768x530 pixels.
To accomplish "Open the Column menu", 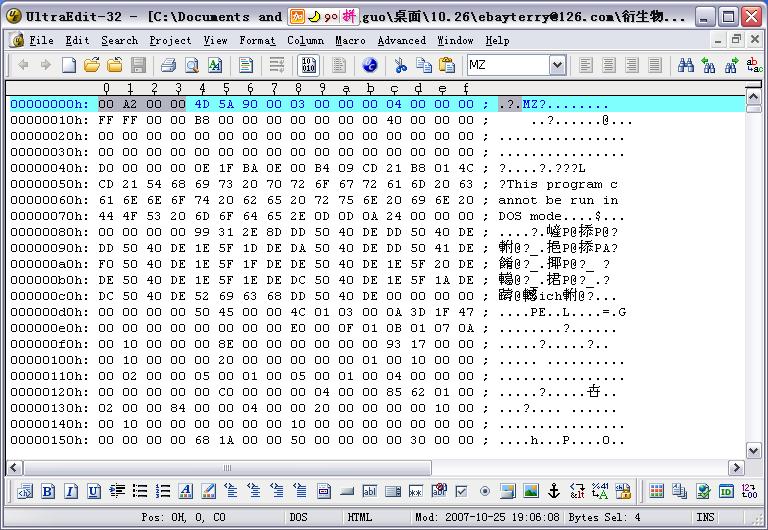I will point(305,41).
